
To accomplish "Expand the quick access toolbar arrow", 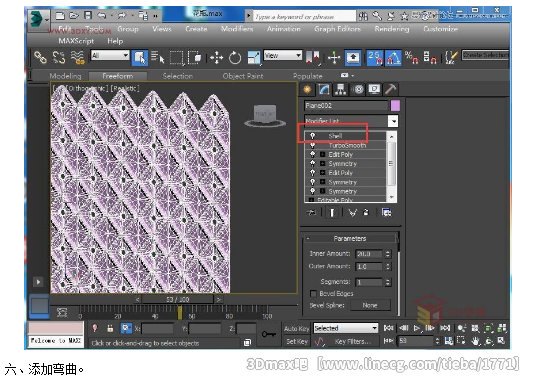I will pos(155,16).
